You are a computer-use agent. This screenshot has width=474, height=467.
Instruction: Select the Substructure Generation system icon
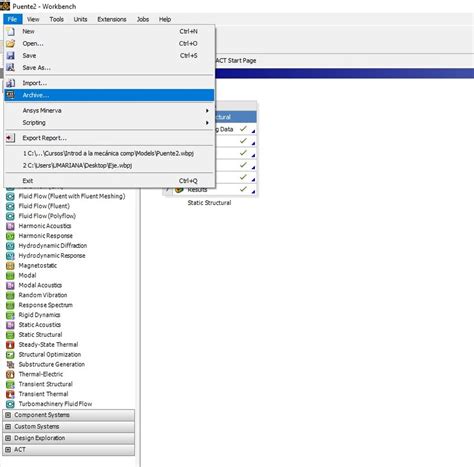[10, 364]
